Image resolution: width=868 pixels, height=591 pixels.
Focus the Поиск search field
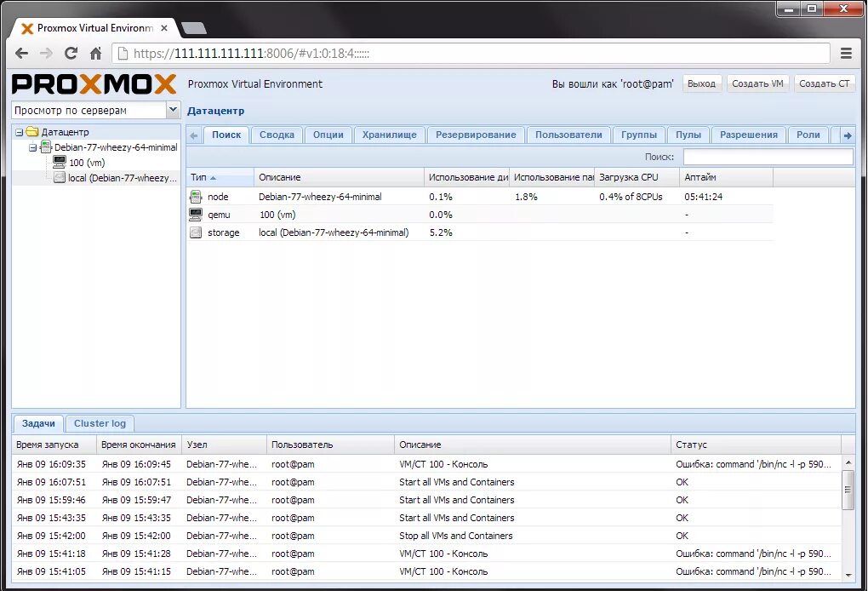[768, 157]
